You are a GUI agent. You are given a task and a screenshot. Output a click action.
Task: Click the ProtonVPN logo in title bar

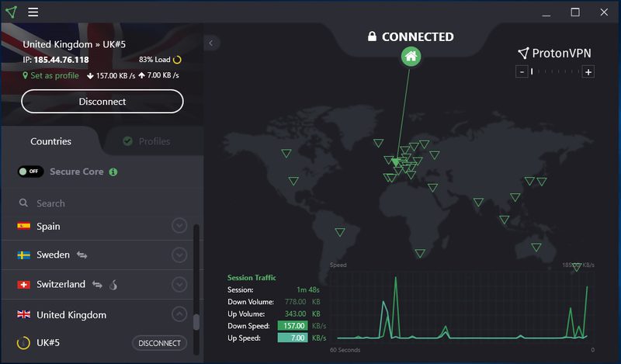[12, 12]
